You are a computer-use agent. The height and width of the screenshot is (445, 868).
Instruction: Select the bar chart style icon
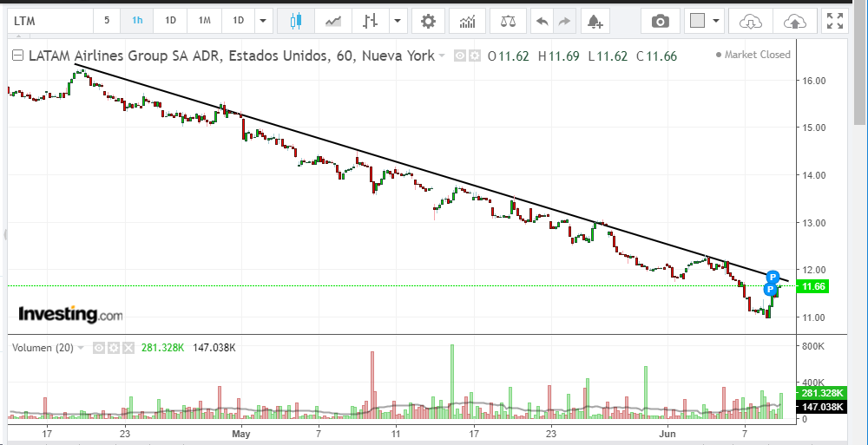[x=371, y=21]
